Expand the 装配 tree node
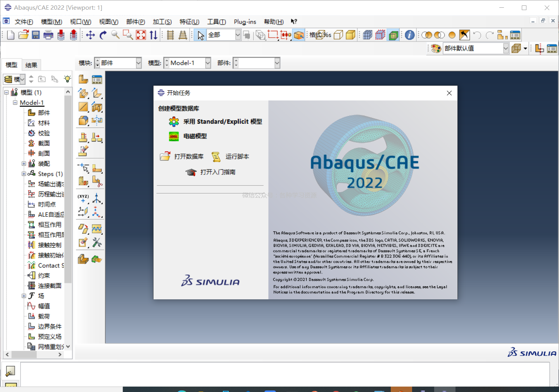Screen dimensions: 559x392 tap(24, 164)
